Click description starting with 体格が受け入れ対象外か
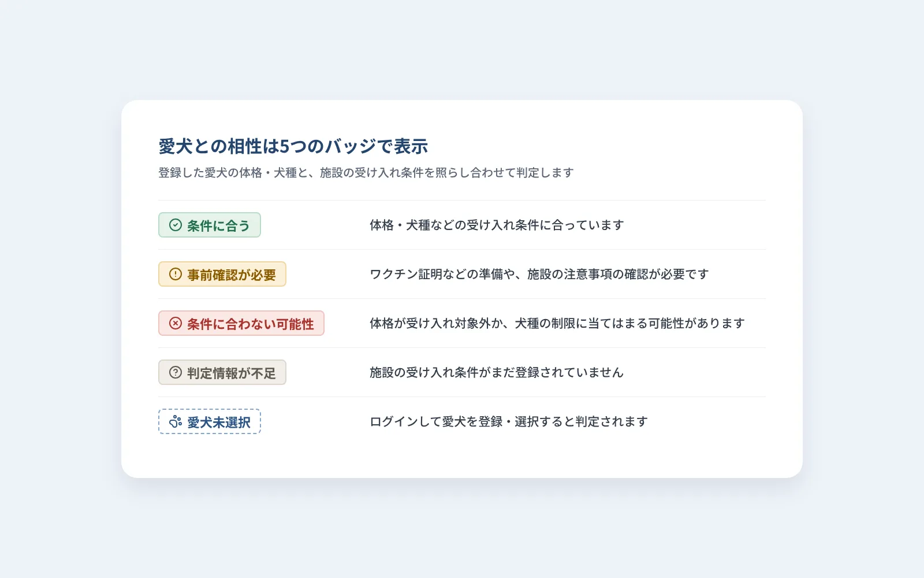Screen dimensions: 924x578 coord(557,323)
